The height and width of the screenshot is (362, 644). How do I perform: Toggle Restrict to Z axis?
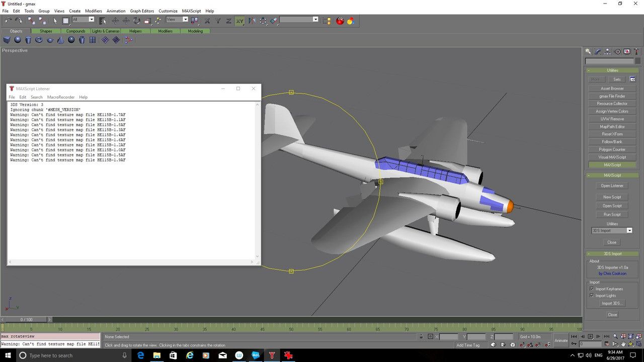click(x=228, y=21)
